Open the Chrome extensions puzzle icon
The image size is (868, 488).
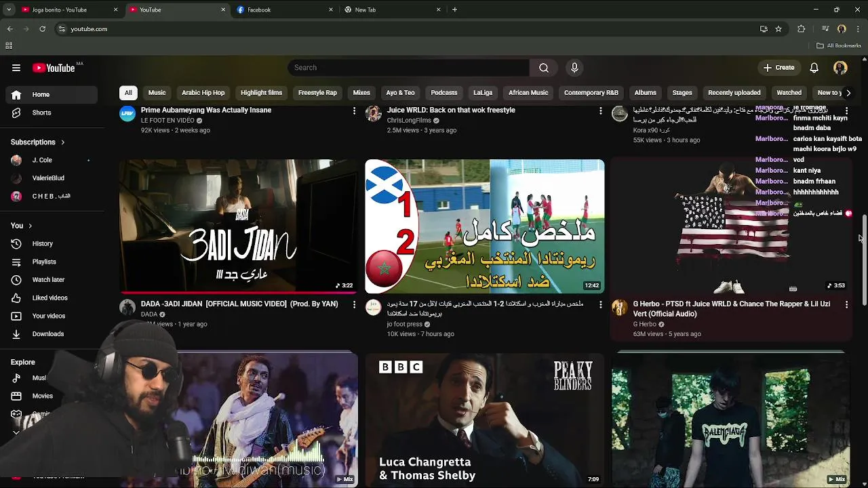[x=802, y=29]
